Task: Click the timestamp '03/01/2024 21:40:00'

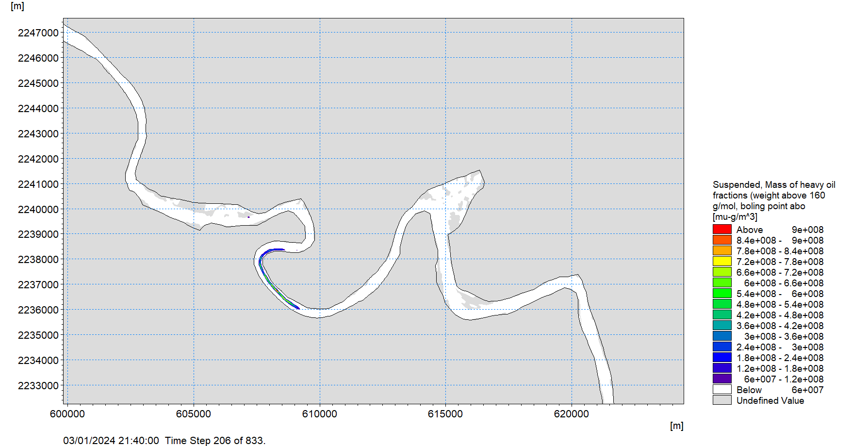Action: tap(111, 440)
